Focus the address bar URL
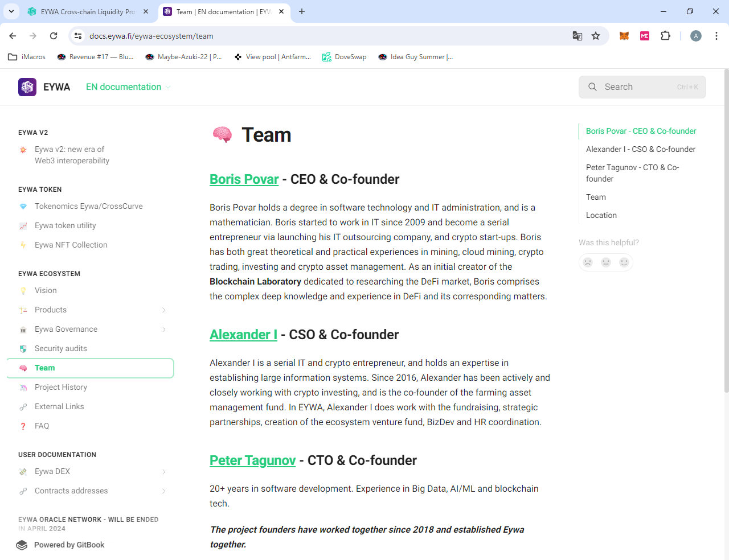The width and height of the screenshot is (729, 560). pyautogui.click(x=151, y=36)
